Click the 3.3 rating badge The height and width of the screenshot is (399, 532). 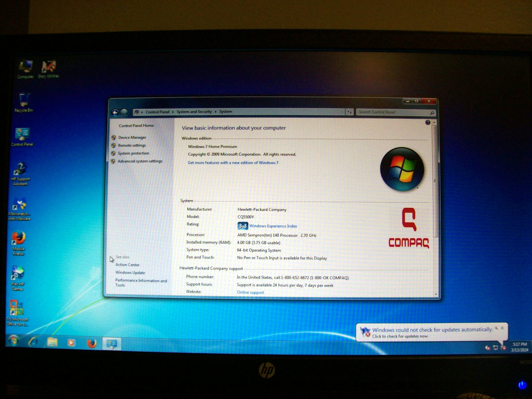point(243,226)
